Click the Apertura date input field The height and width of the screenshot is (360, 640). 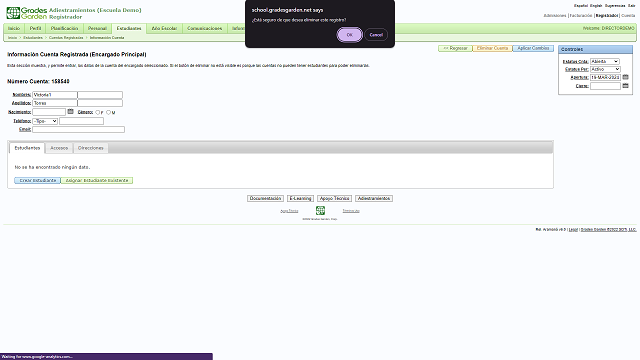(605, 77)
